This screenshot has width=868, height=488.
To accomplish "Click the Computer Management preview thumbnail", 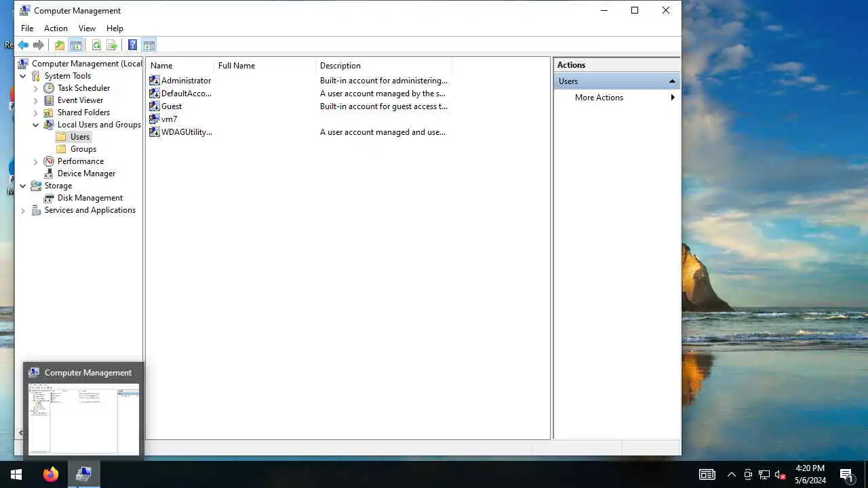I will tap(83, 420).
